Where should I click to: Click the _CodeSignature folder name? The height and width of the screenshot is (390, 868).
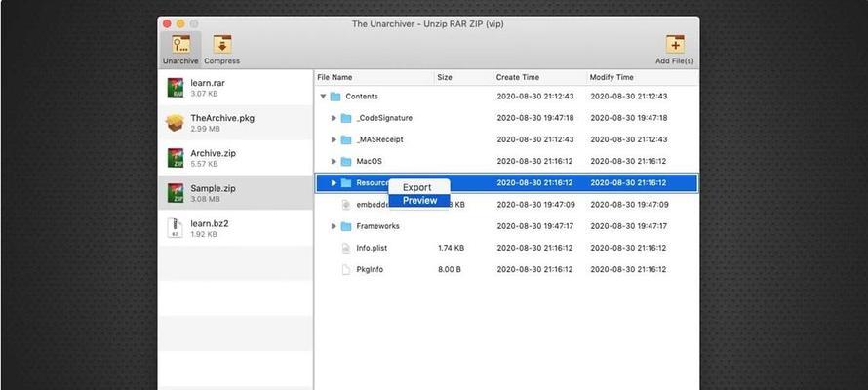(384, 118)
